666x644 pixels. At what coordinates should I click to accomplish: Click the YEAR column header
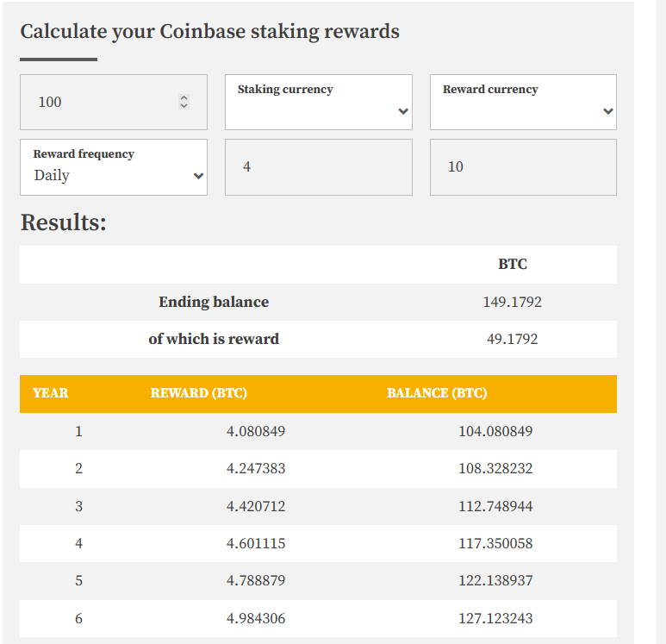click(x=51, y=393)
